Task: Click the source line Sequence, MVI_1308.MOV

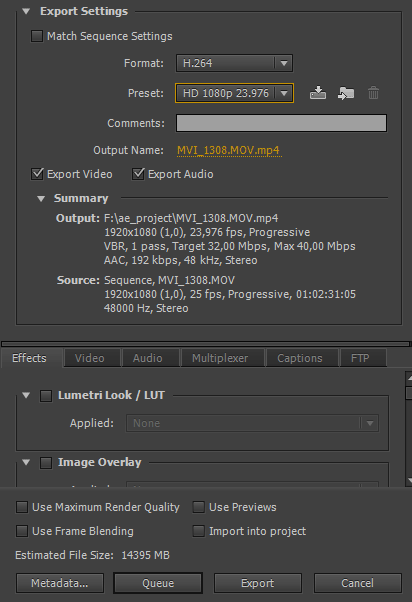Action: 169,280
